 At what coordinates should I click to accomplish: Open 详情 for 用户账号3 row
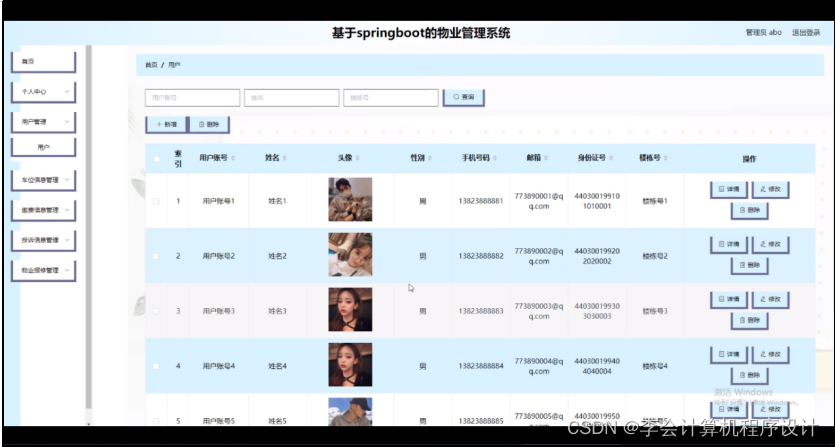click(x=728, y=299)
